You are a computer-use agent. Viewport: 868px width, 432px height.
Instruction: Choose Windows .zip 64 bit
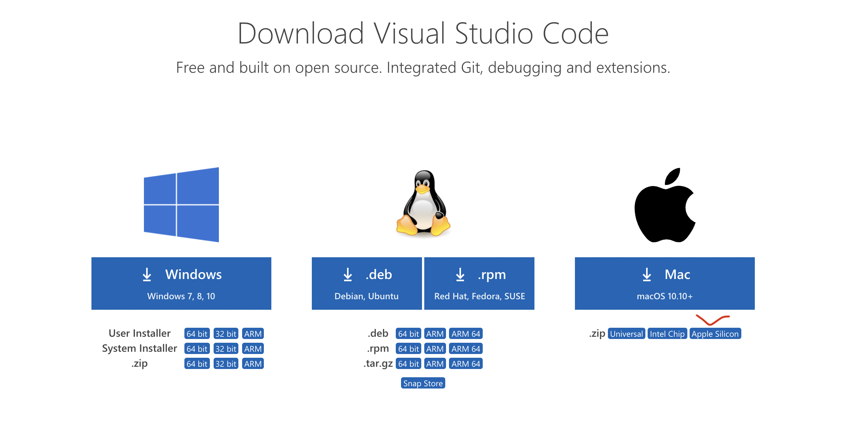coord(197,364)
